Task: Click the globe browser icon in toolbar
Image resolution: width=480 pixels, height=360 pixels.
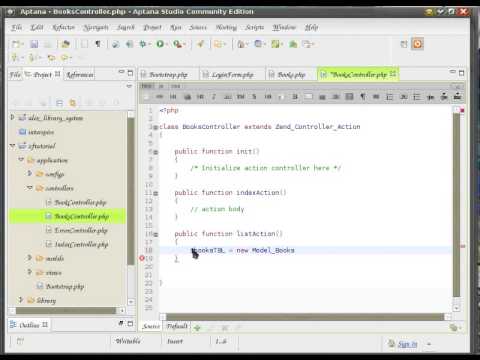Action: 116,44
